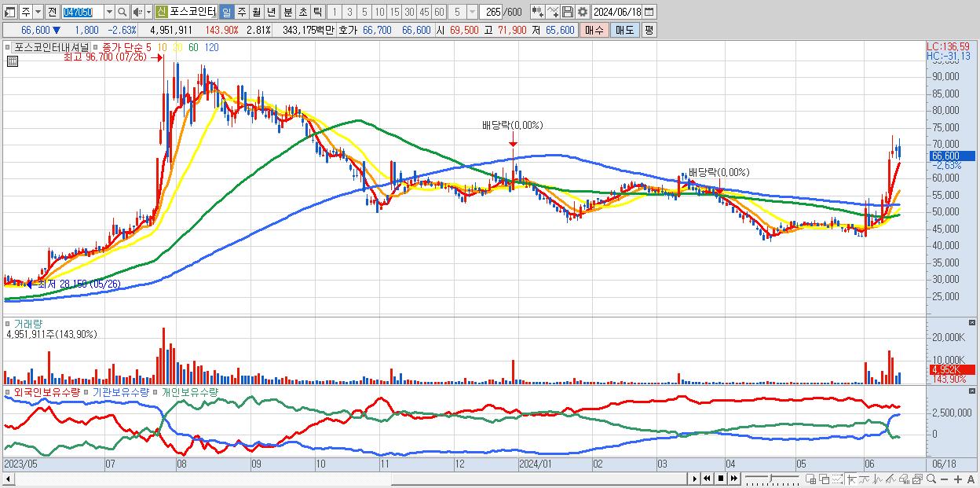
Task: Expand the dropdown arrow next to speaker icon
Action: click(x=148, y=12)
